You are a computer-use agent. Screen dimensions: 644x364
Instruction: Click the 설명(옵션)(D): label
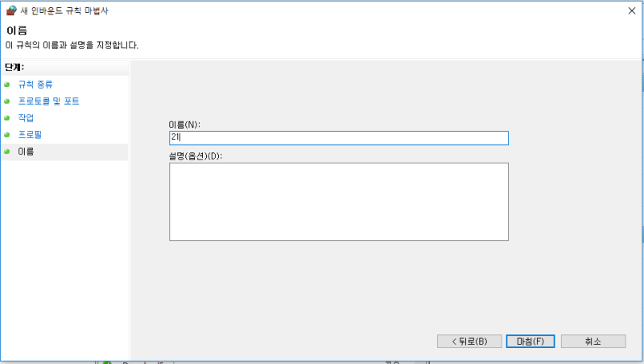click(x=196, y=156)
